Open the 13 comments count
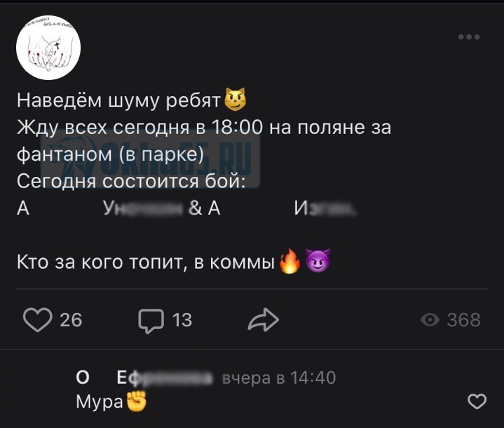Screen dimensions: 504x428 [x=182, y=320]
